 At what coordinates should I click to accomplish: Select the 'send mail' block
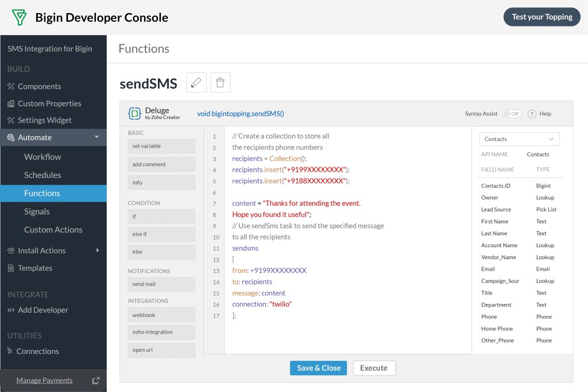[161, 284]
